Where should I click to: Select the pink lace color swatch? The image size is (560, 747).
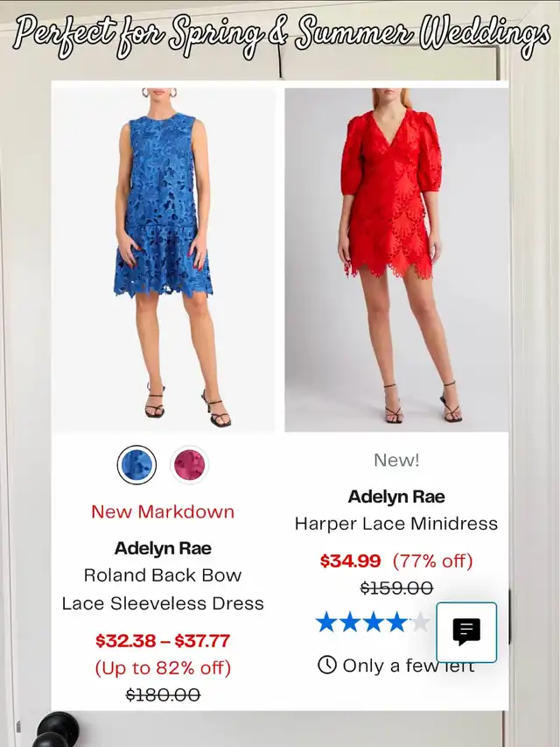(190, 465)
